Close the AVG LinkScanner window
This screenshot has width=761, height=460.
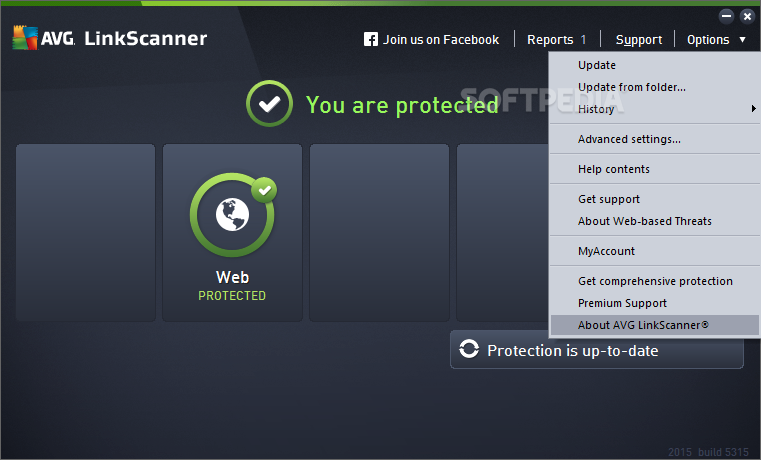747,16
